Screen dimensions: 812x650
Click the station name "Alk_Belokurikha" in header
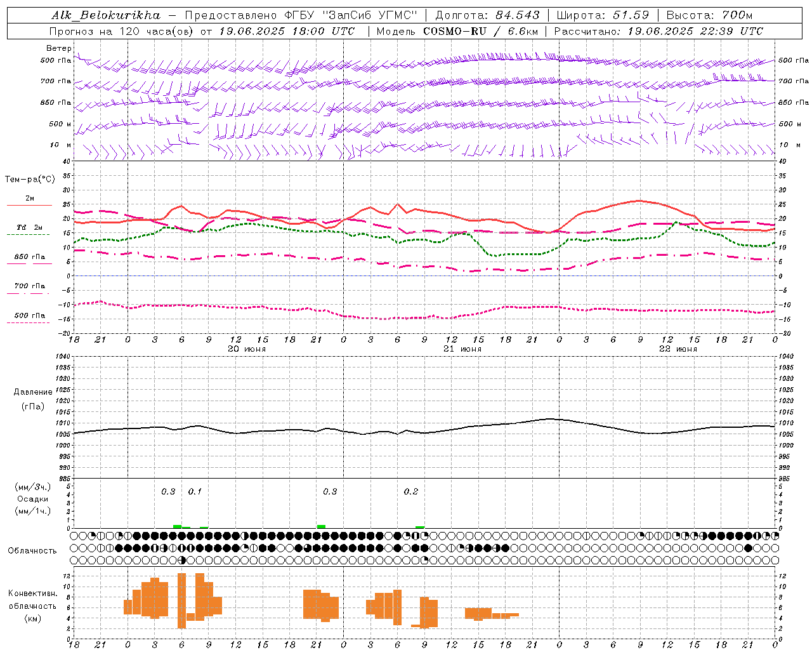(x=106, y=15)
